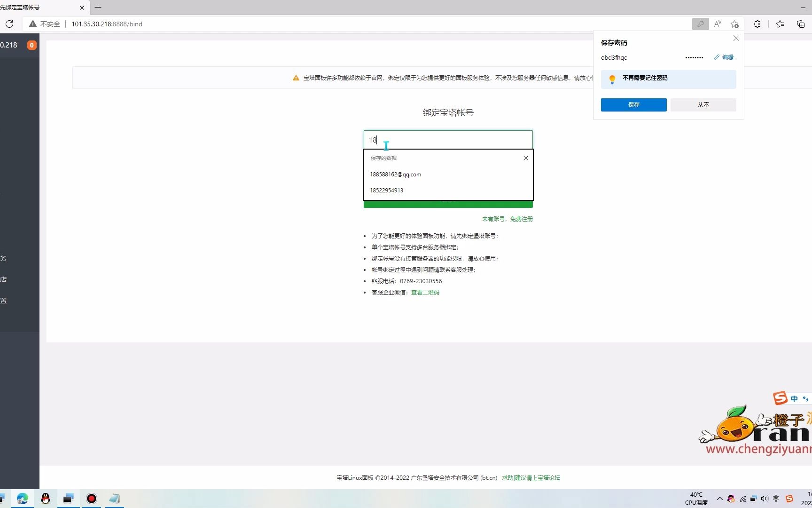Click the QQ tray icon

[731, 499]
